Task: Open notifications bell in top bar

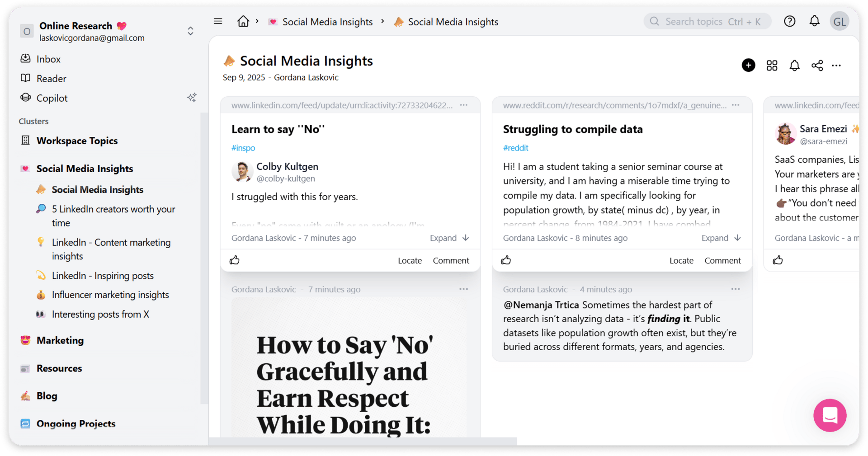Action: pos(814,21)
